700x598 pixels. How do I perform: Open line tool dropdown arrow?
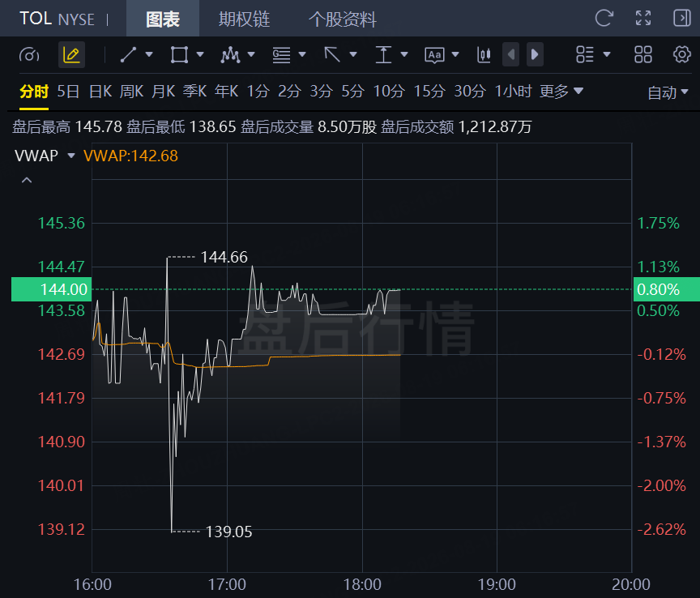[x=149, y=54]
